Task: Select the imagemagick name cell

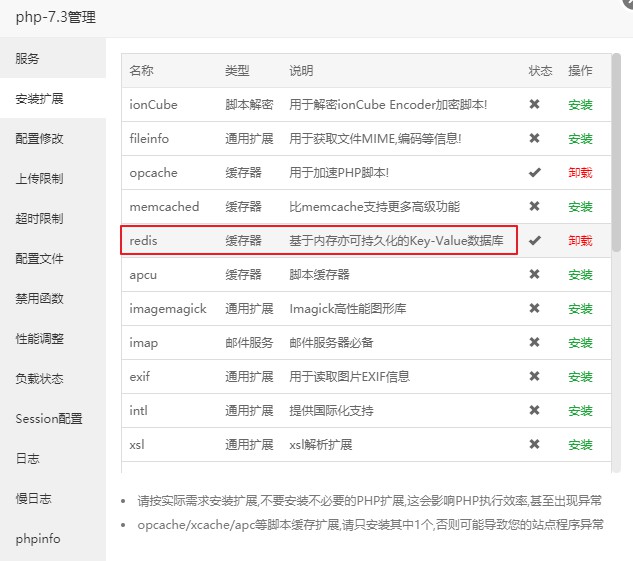Action: [x=168, y=309]
